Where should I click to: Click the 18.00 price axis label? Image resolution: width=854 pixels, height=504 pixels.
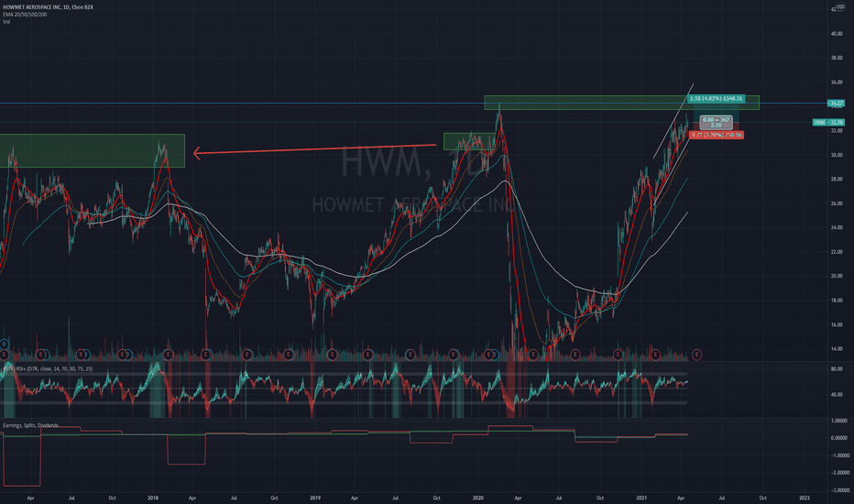836,301
